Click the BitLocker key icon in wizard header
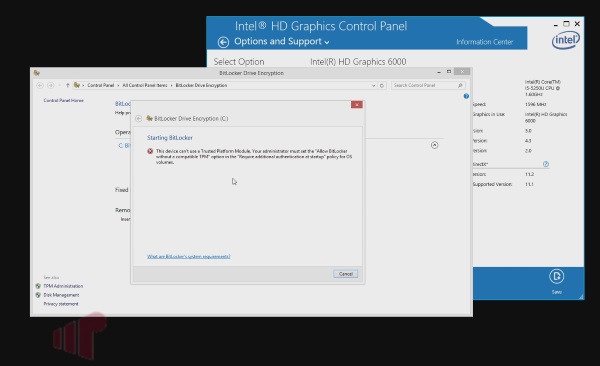This screenshot has width=600, height=366. coord(150,118)
